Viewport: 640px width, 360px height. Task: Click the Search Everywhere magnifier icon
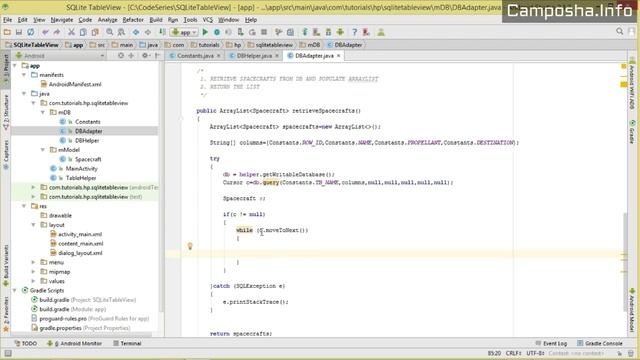pyautogui.click(x=620, y=31)
